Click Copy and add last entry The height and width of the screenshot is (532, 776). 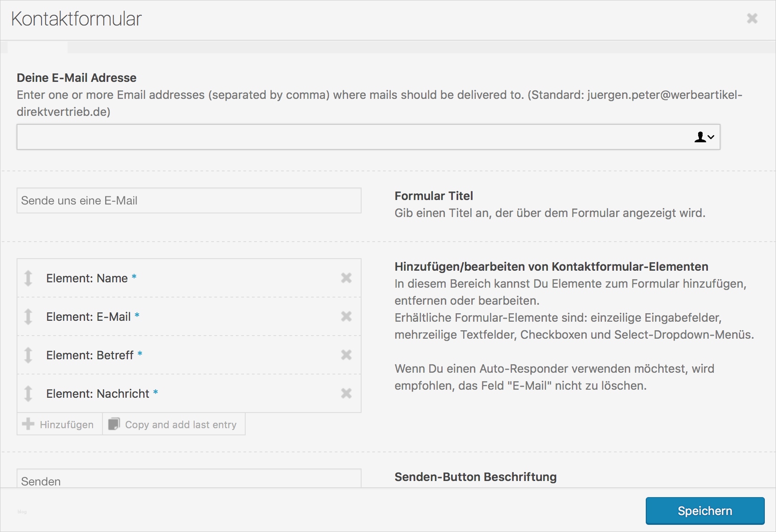174,424
